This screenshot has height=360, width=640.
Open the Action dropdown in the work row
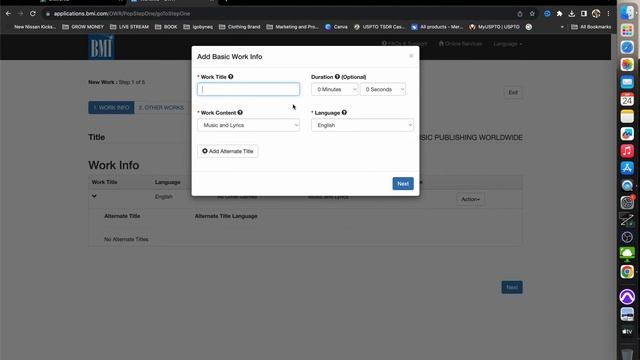pos(471,199)
